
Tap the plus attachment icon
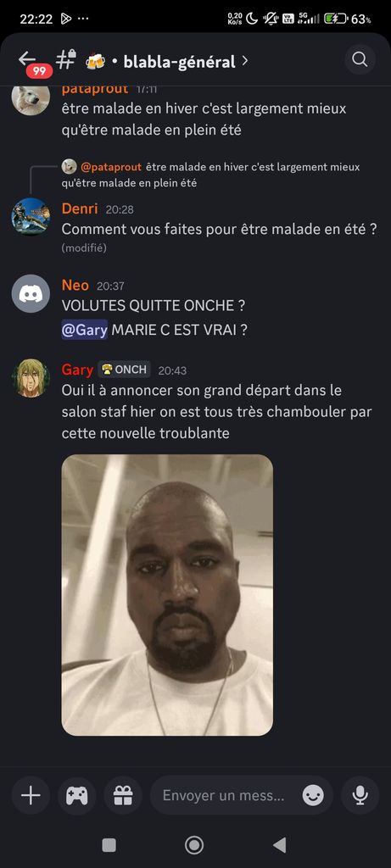click(x=31, y=795)
